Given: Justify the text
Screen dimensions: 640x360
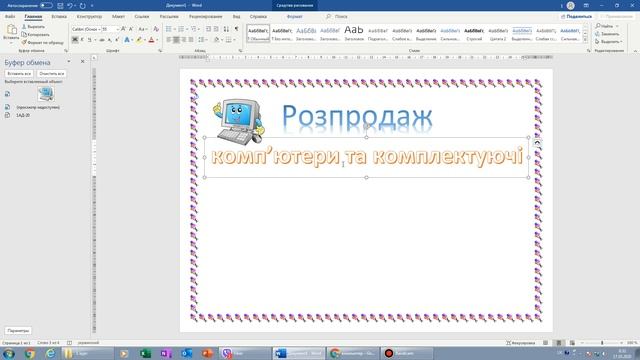Looking at the screenshot, I should tap(191, 40).
